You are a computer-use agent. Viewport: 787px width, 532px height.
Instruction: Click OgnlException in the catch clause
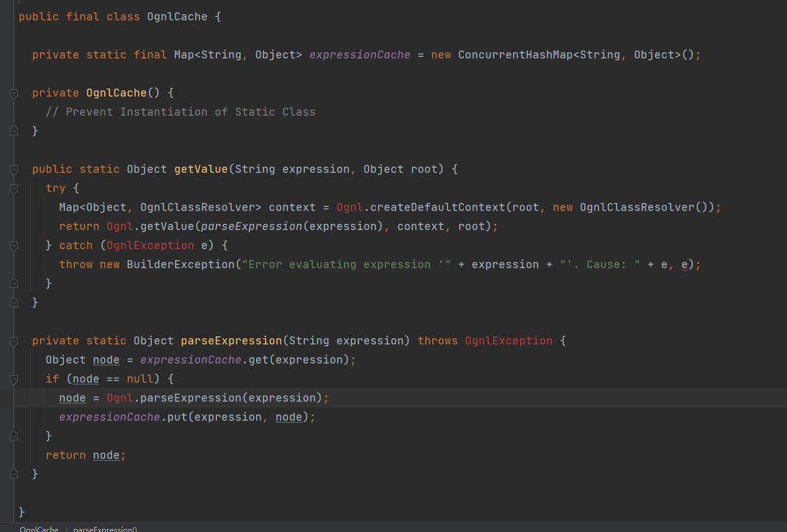(x=151, y=245)
